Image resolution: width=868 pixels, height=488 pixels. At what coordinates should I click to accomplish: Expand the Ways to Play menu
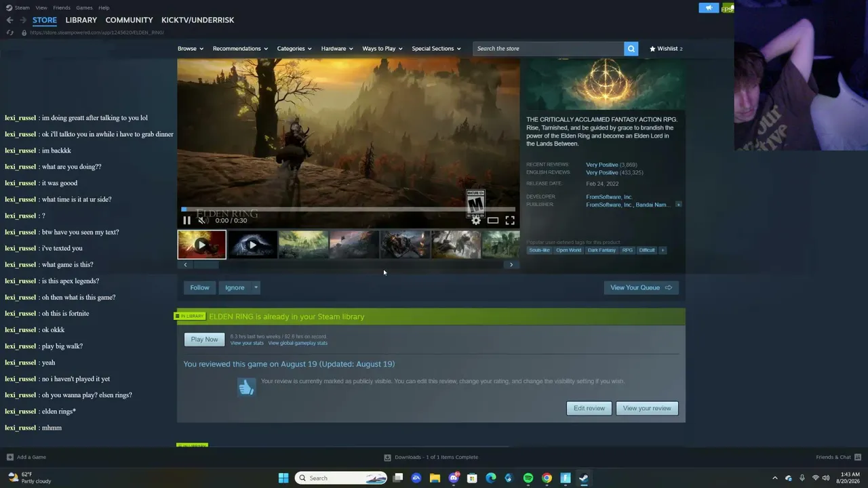pos(382,49)
